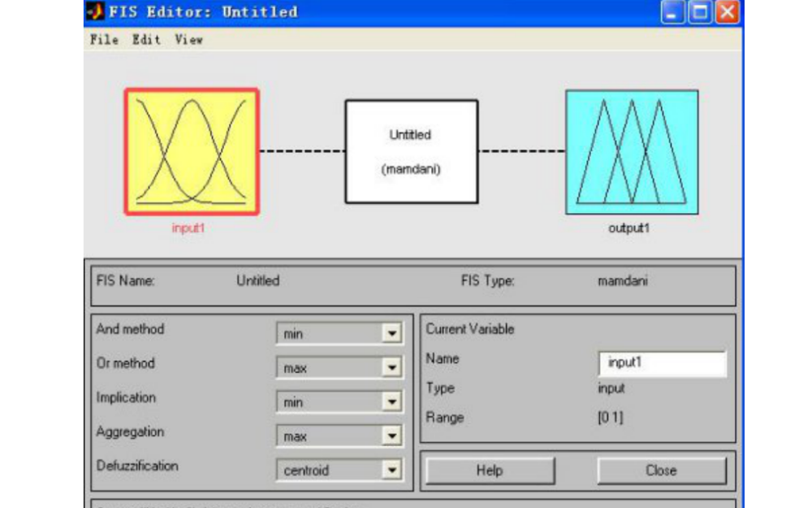Select the yellow input1 membership function box

tap(191, 151)
